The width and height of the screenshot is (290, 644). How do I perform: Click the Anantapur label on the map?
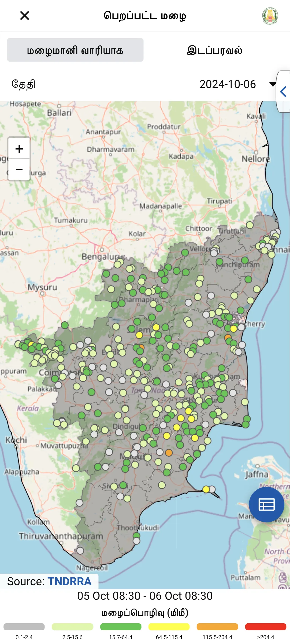click(x=103, y=132)
